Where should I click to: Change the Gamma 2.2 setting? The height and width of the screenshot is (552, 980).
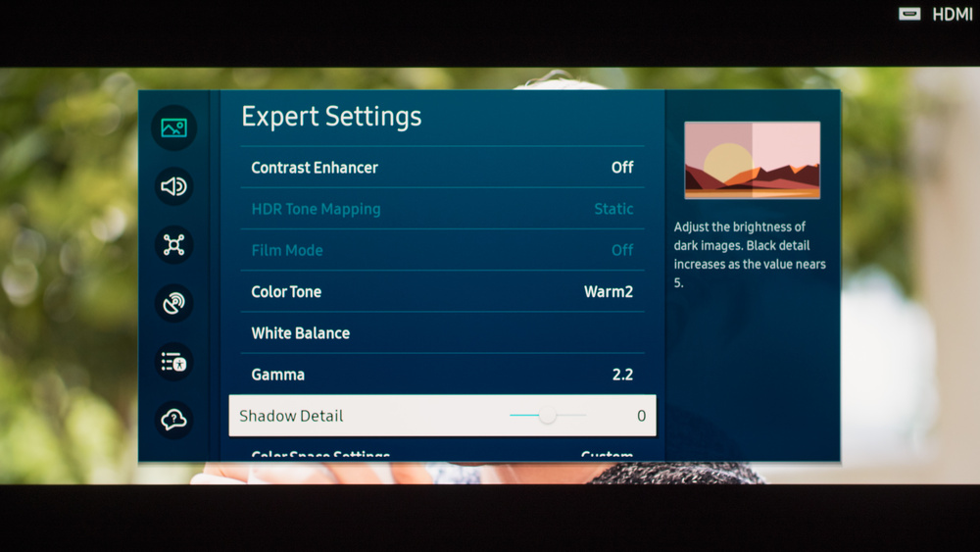point(622,375)
